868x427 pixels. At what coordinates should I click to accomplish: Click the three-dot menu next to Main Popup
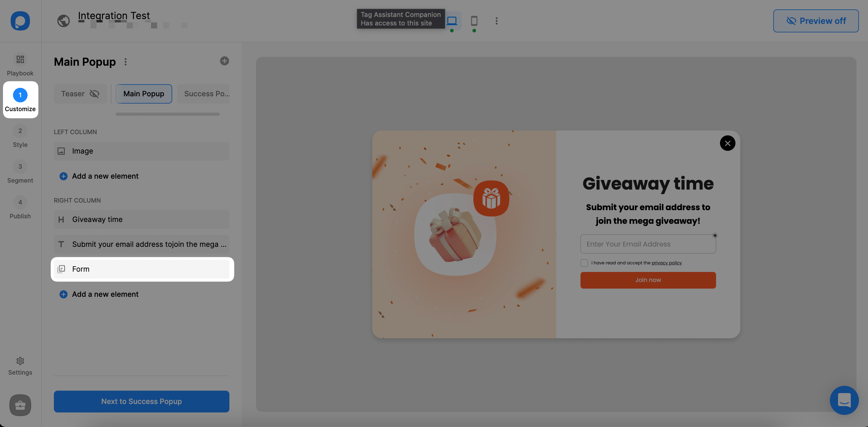coord(126,61)
